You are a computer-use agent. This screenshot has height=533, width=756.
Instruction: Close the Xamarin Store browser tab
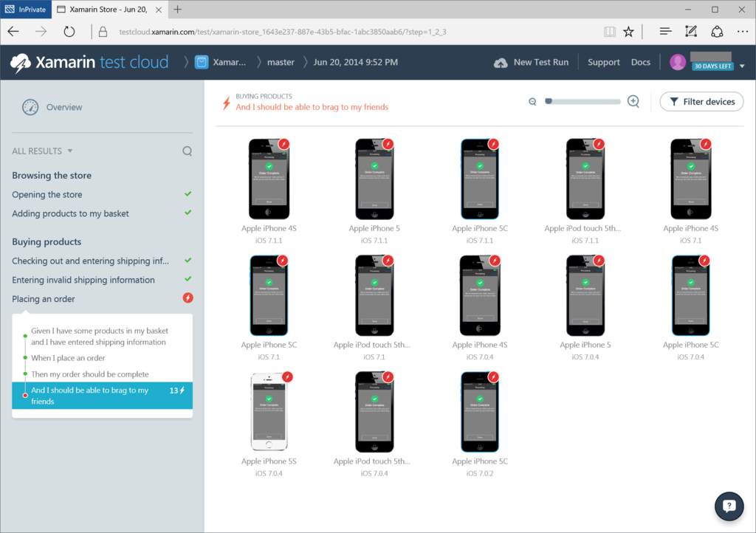coord(158,10)
